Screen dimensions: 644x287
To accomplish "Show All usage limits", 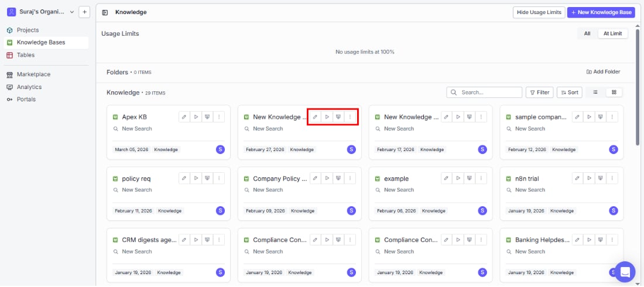I will pyautogui.click(x=587, y=34).
